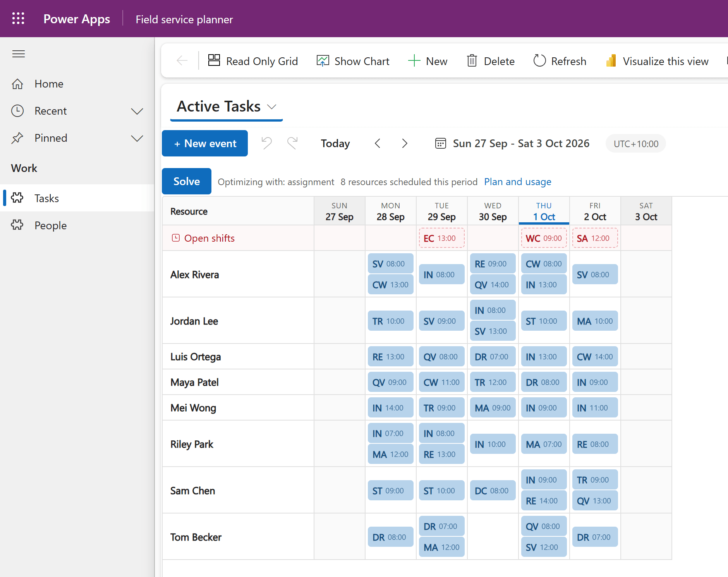Go to Home in sidebar
Screen dimensions: 728x577
(77, 84)
